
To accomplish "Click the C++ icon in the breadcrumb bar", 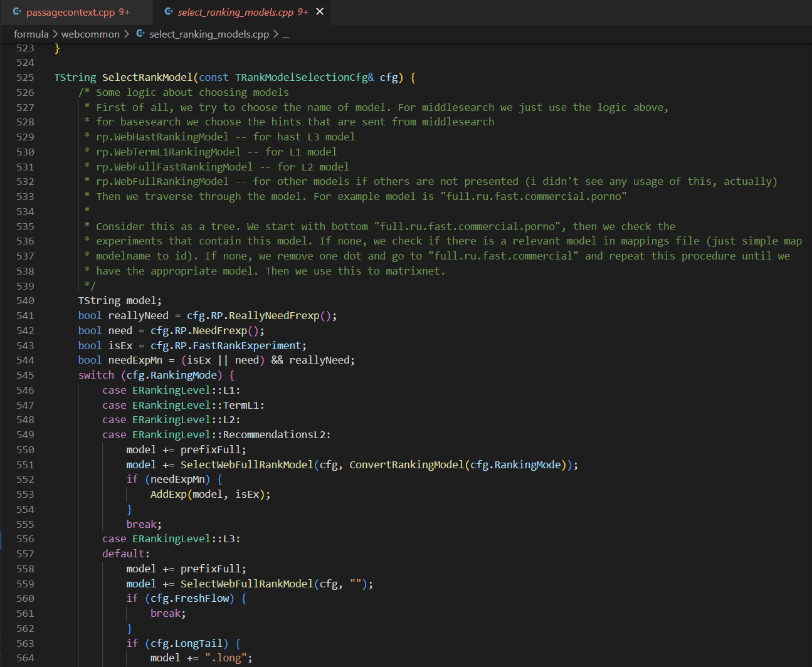I will pos(140,34).
